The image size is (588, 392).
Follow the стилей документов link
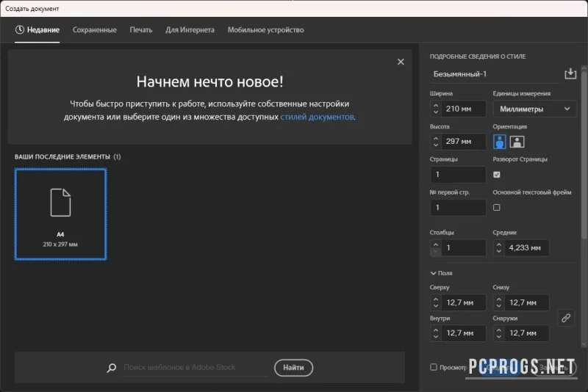pyautogui.click(x=317, y=117)
